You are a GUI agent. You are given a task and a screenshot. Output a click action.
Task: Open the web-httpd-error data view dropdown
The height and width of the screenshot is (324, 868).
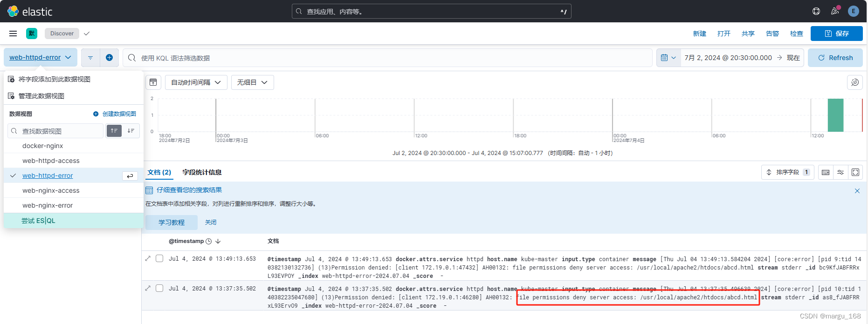(x=41, y=57)
